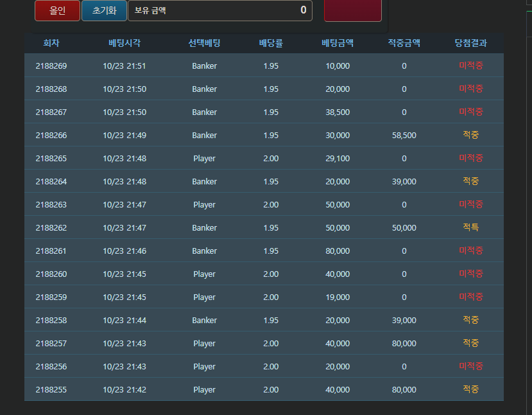Click odds 1.95 in row 2188267
The height and width of the screenshot is (415, 532).
pos(271,112)
